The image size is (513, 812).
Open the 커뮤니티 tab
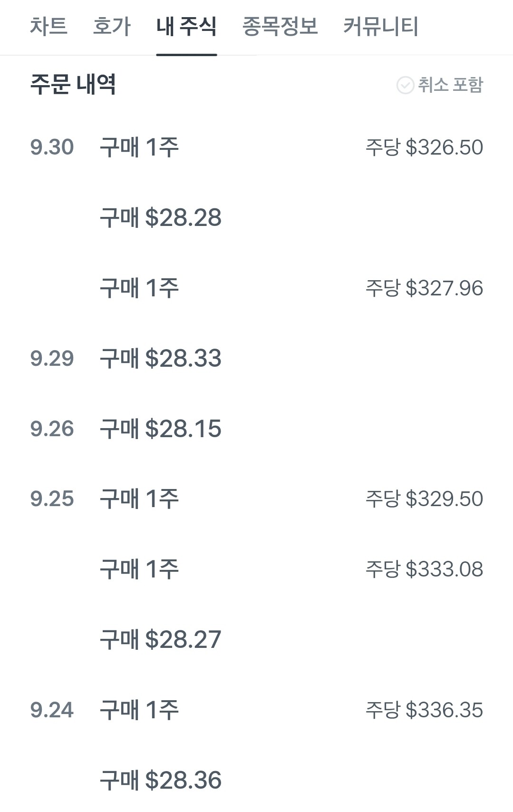[x=381, y=27]
